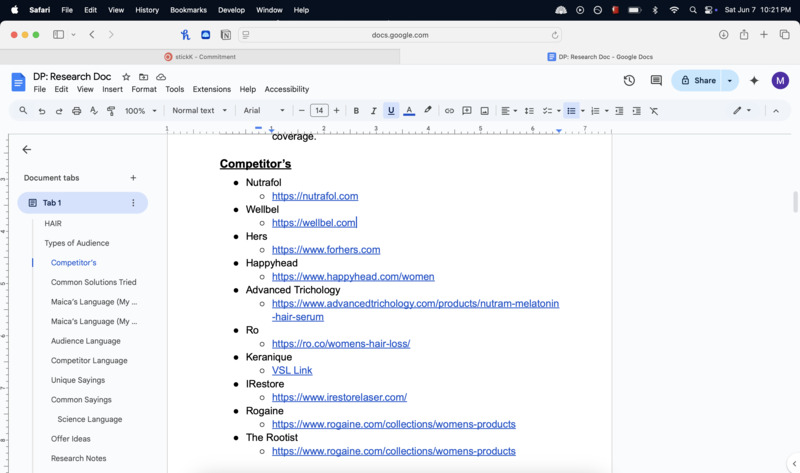View the cloud save status
The height and width of the screenshot is (473, 800).
pos(161,77)
